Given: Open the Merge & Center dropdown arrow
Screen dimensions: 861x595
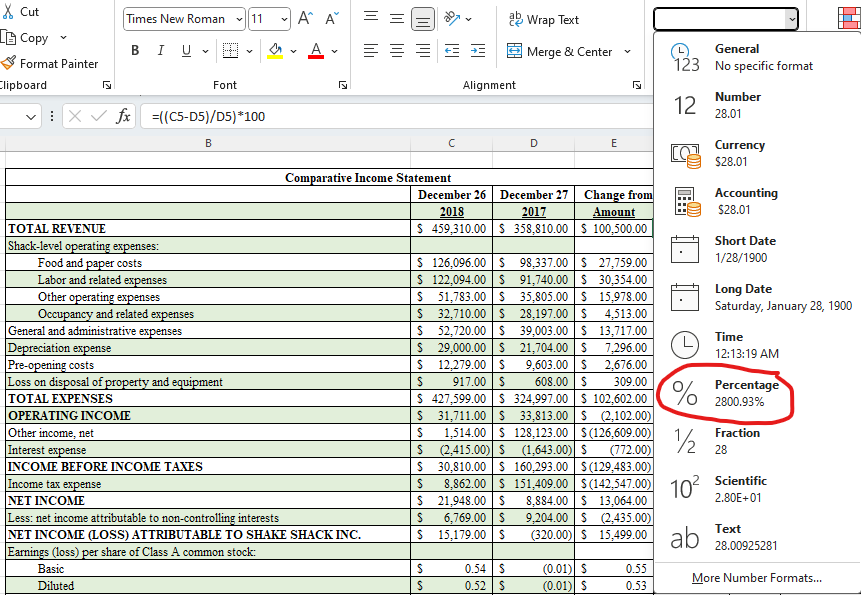Looking at the screenshot, I should pos(627,51).
